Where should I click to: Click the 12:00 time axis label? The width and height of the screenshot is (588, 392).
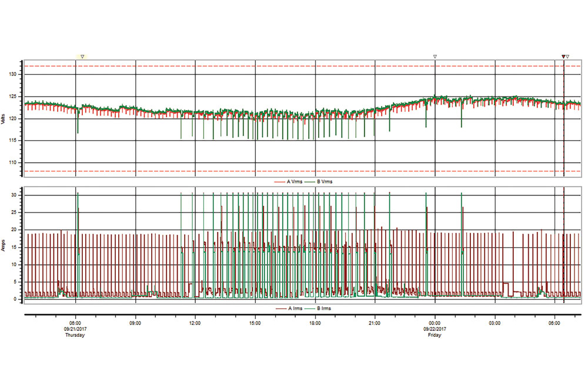pyautogui.click(x=195, y=324)
